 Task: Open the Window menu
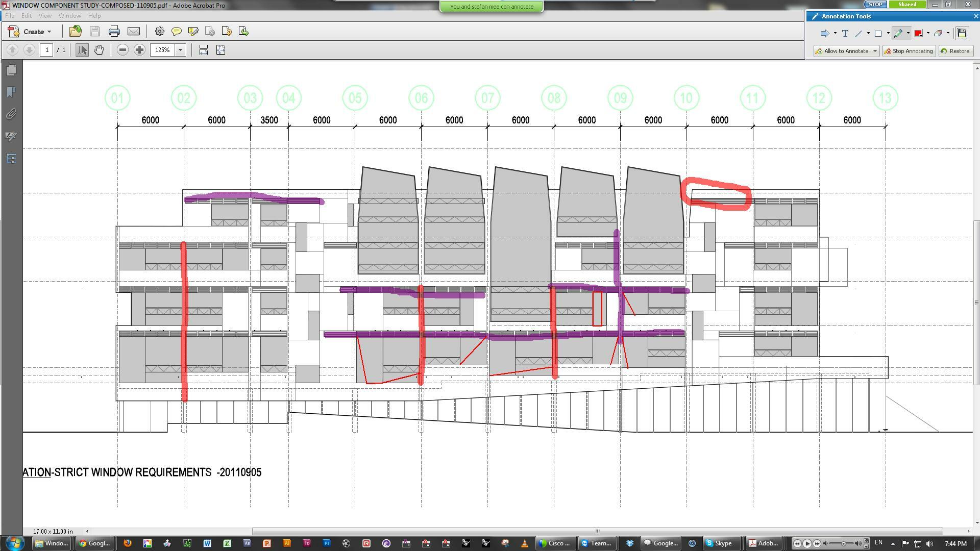70,16
